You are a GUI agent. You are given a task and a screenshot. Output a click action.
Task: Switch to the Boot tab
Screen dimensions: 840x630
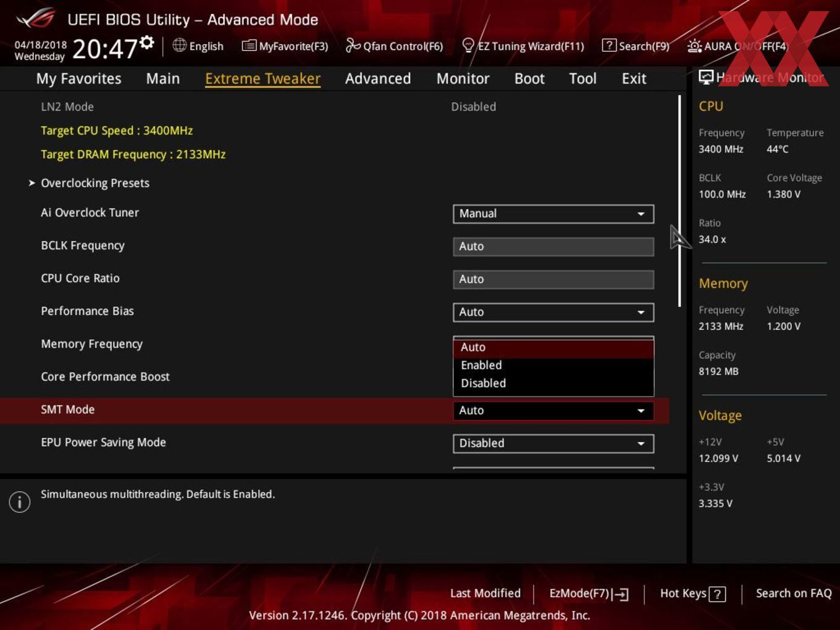[529, 78]
